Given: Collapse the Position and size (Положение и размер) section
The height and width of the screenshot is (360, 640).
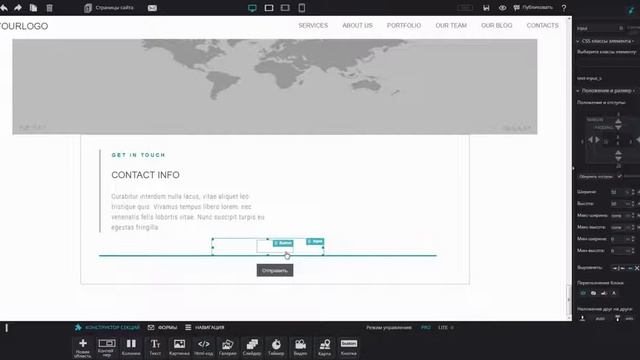Looking at the screenshot, I should [606, 91].
